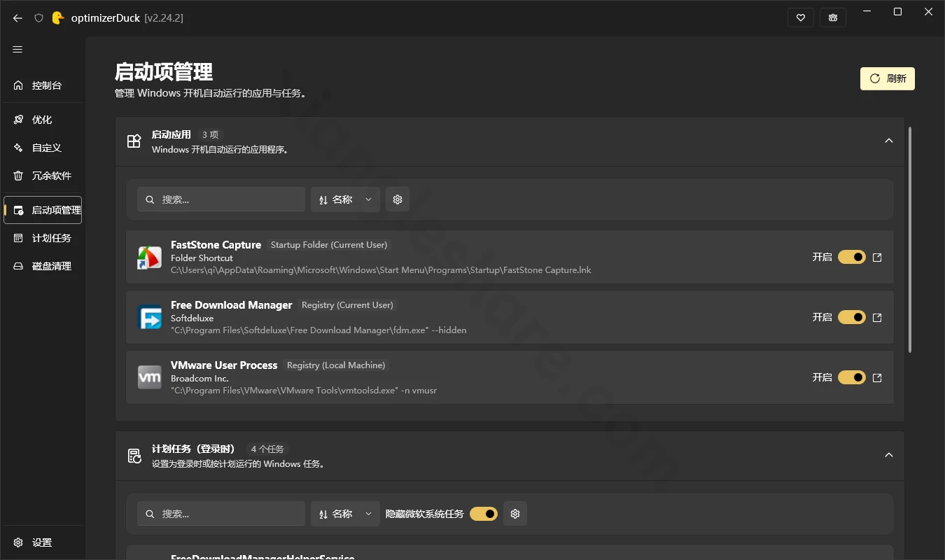Click the heart icon button
Screen dimensions: 945x560
(x=801, y=18)
